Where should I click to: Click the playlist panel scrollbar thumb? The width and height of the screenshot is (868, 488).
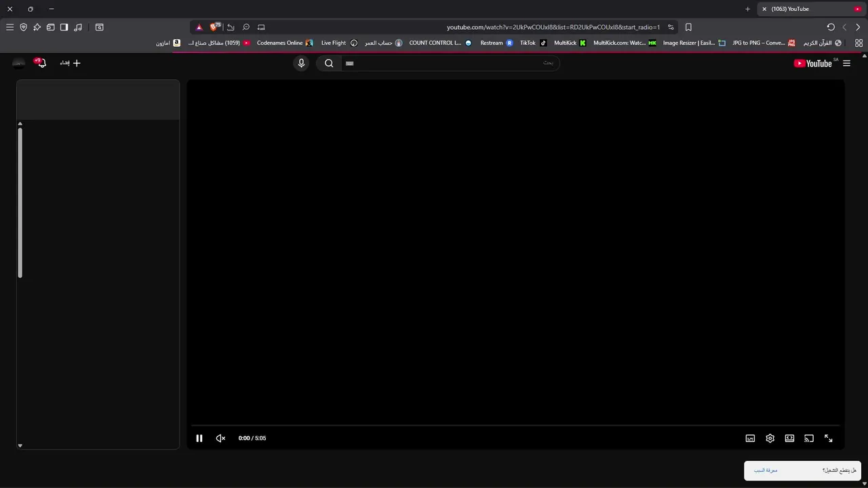tap(20, 203)
